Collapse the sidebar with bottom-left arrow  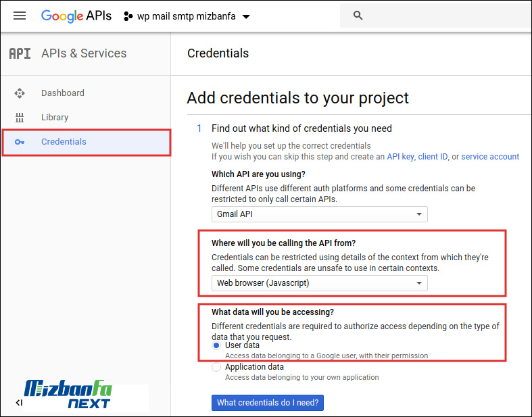coord(19,403)
